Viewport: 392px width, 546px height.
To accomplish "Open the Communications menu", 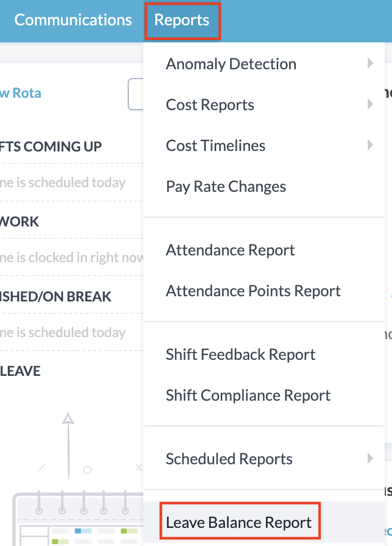I will [73, 20].
